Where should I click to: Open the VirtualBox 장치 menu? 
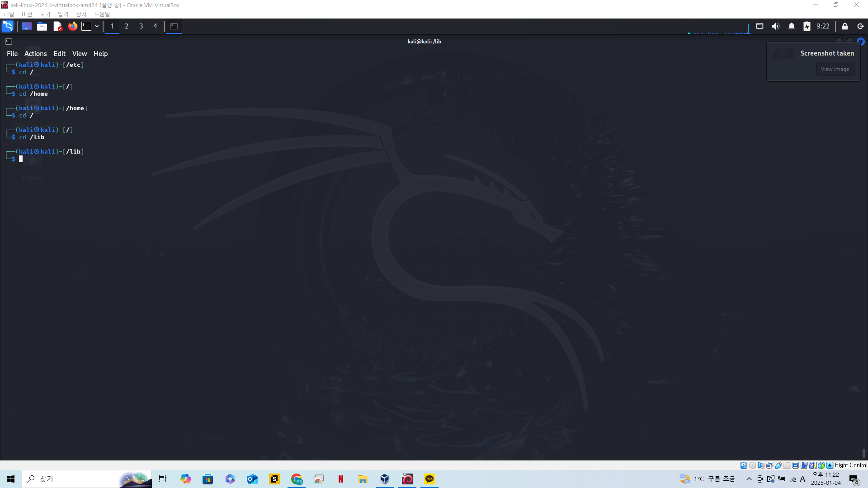coord(81,14)
